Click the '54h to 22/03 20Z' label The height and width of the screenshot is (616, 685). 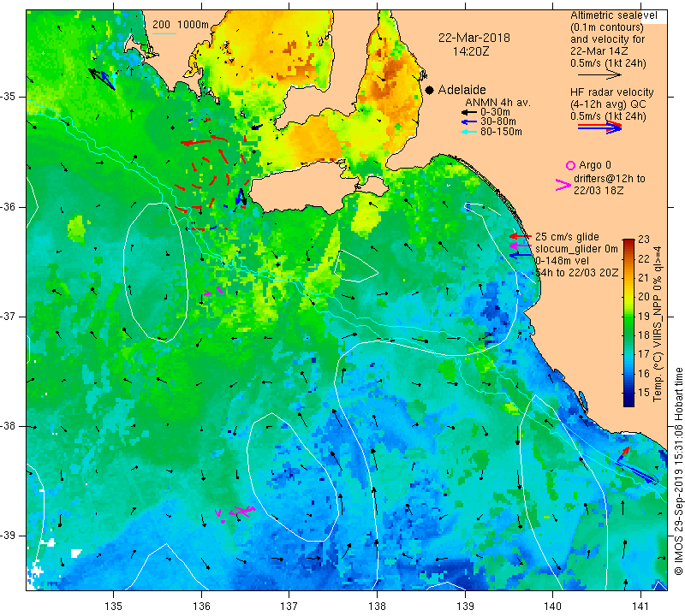[x=576, y=273]
